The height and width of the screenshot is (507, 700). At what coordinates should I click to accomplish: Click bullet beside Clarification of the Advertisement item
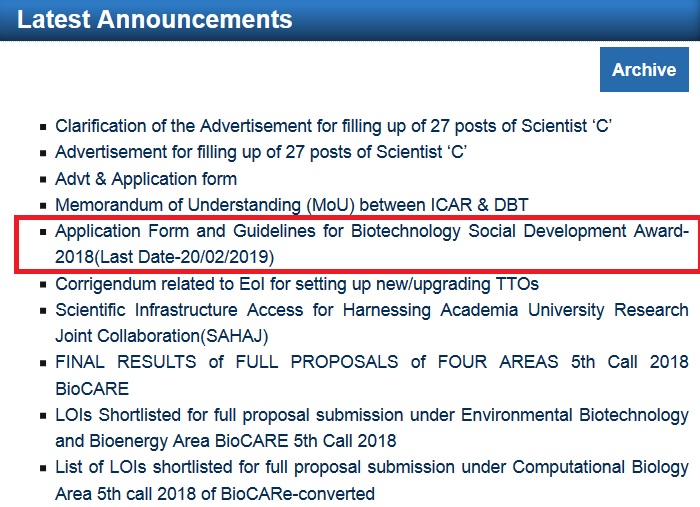coord(43,127)
